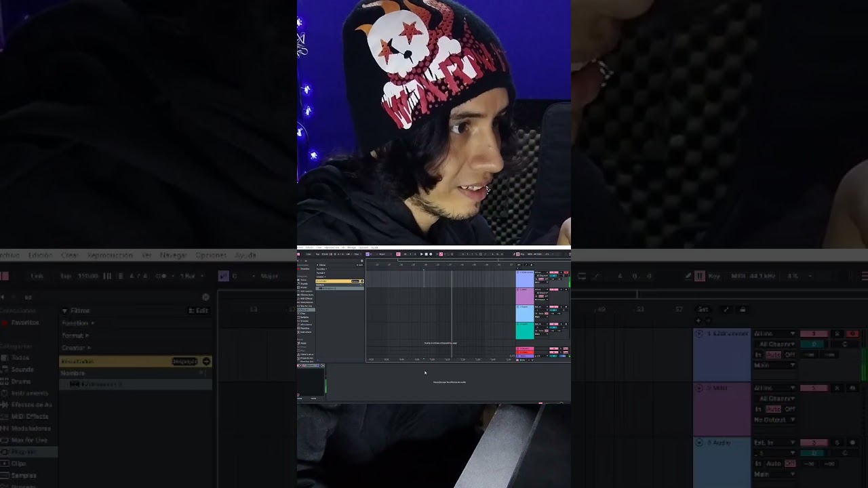Image resolution: width=868 pixels, height=488 pixels.
Task: Select the light blue 3 Audio track header
Action: coord(525,313)
